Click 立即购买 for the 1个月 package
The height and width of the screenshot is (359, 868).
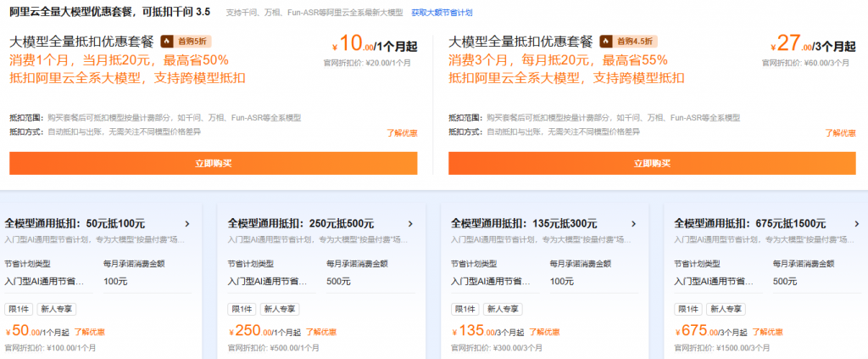pos(213,163)
